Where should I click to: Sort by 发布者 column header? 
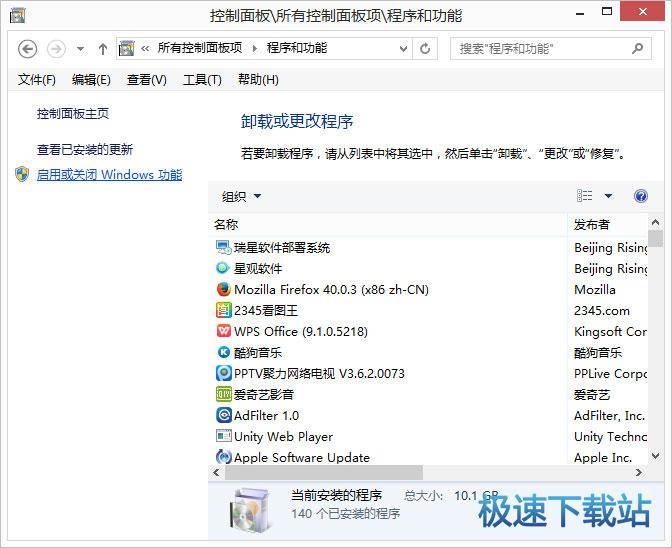coord(608,225)
